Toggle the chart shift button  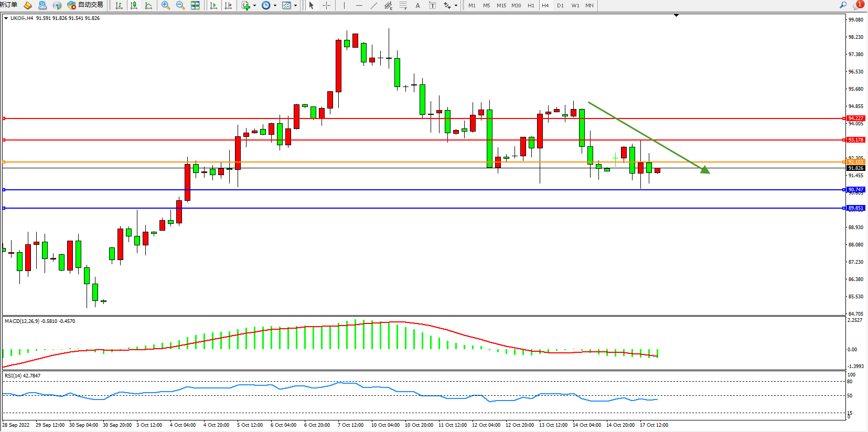[x=228, y=5]
